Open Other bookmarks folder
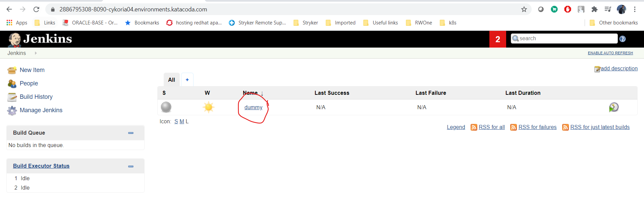The image size is (644, 207). pos(613,23)
